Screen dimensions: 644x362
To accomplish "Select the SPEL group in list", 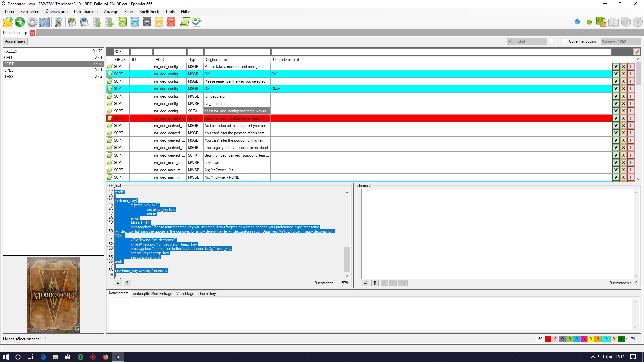I will coord(9,70).
